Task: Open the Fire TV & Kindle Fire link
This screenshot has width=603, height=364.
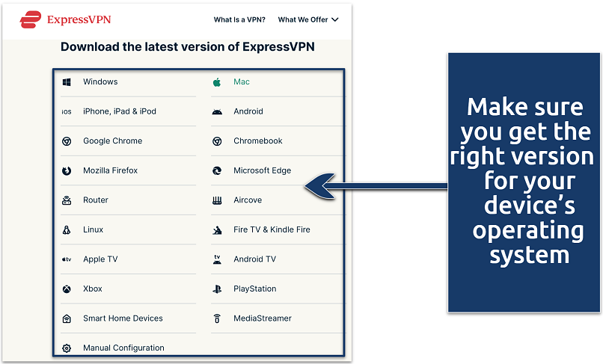Action: [272, 230]
